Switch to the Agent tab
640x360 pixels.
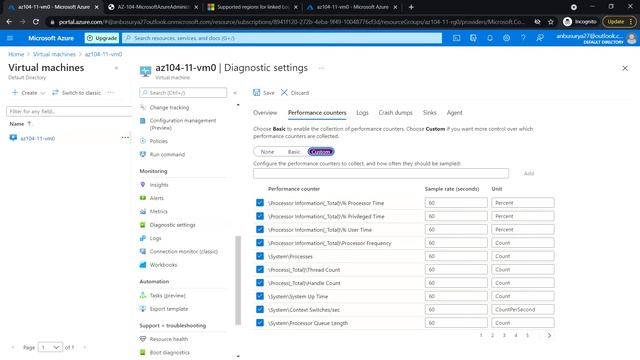tap(454, 113)
